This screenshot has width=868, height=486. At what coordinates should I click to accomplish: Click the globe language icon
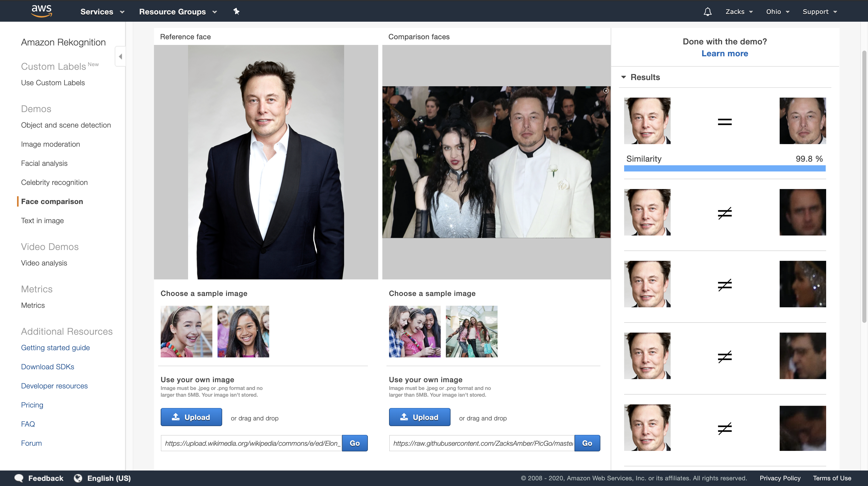[x=78, y=478]
